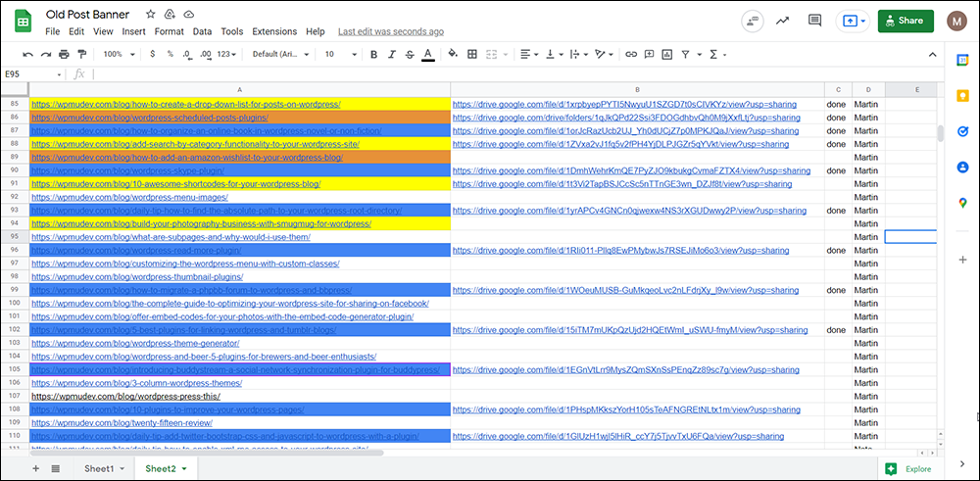Toggle Bold formatting
Image resolution: width=980 pixels, height=481 pixels.
click(x=373, y=54)
